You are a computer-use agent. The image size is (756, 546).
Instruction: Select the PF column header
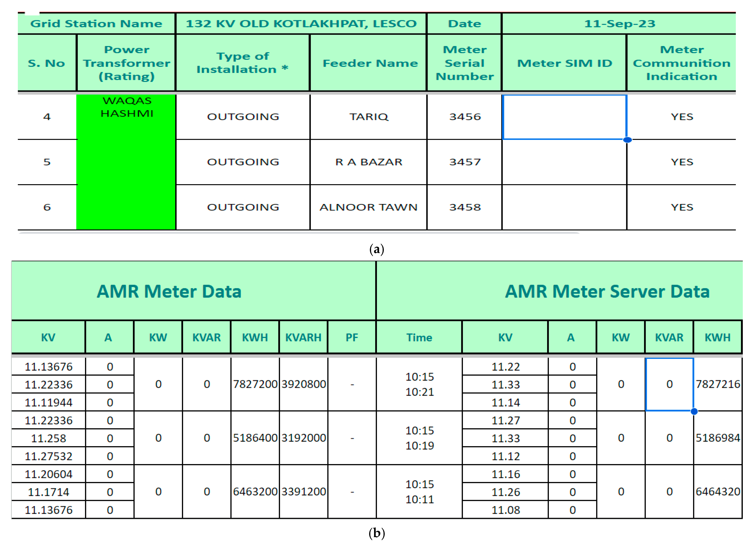pos(352,337)
